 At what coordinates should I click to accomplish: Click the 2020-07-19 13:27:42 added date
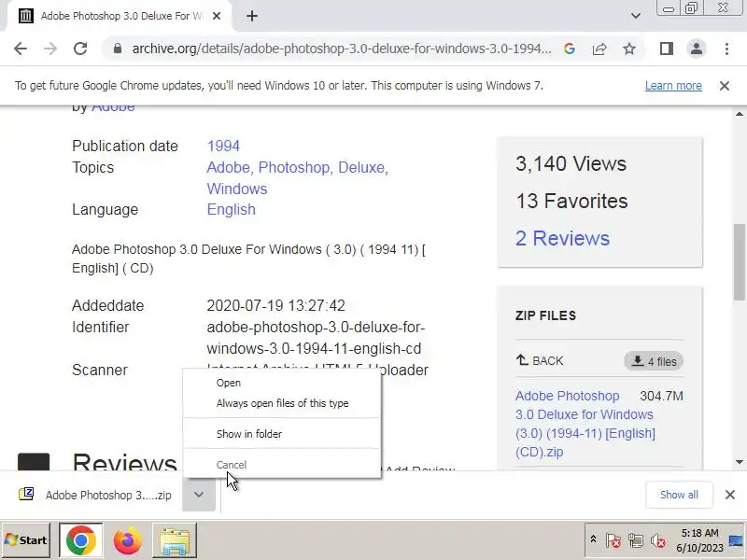(x=275, y=305)
